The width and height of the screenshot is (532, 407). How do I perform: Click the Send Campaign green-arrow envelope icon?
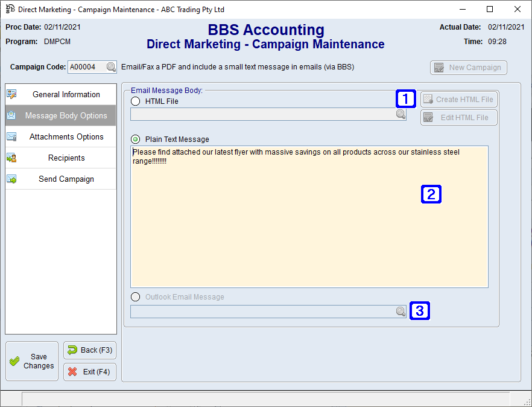coord(12,179)
